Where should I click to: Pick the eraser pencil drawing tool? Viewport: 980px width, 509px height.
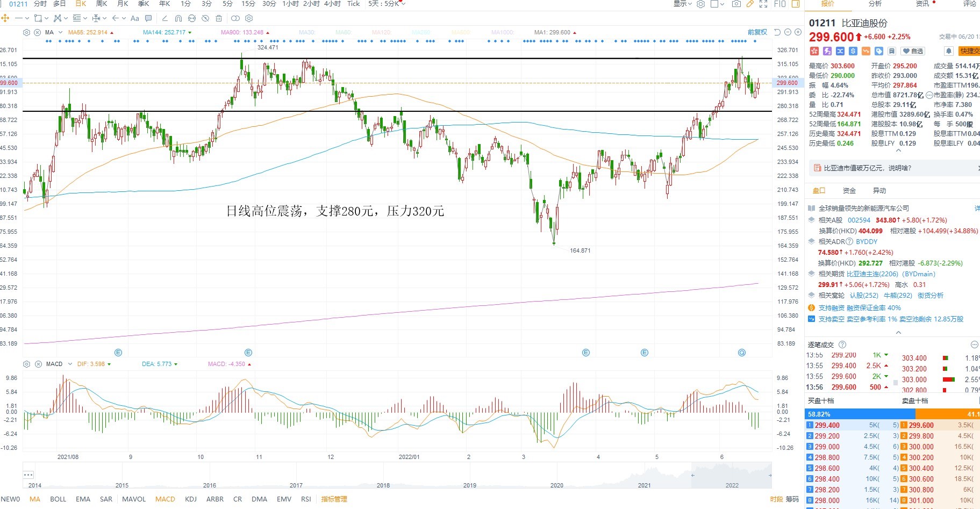[165, 18]
